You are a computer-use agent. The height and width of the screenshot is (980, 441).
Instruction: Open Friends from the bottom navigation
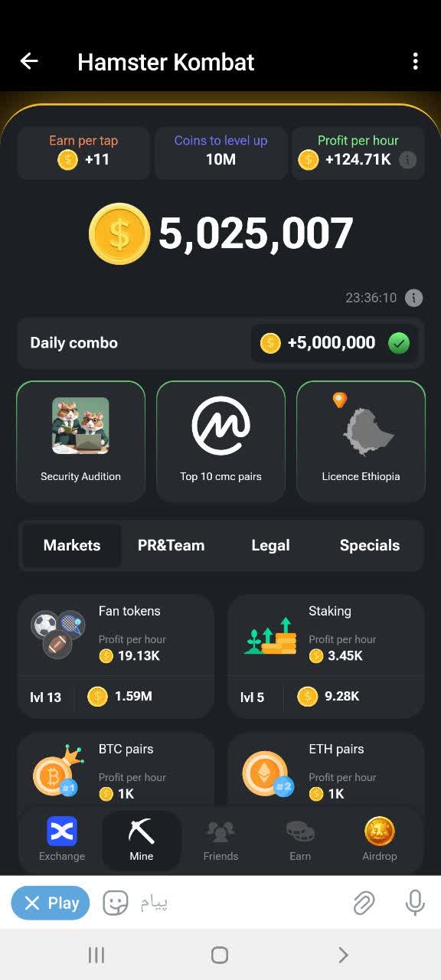pyautogui.click(x=220, y=840)
